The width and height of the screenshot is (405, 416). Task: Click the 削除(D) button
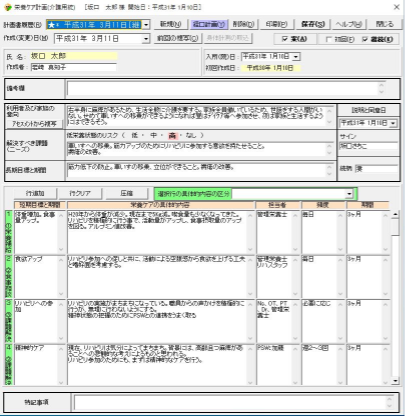click(243, 24)
